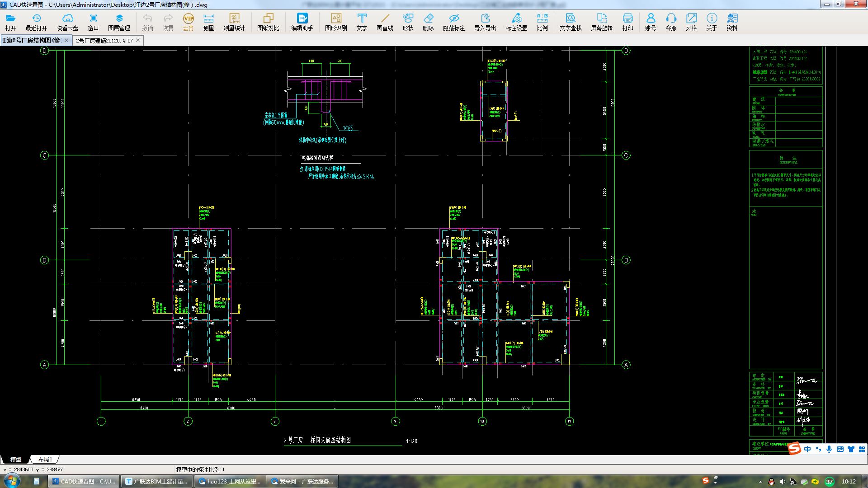Switch to the 2号厂房建施20120.4.07 tab
This screenshot has height=488, width=868.
click(x=104, y=40)
